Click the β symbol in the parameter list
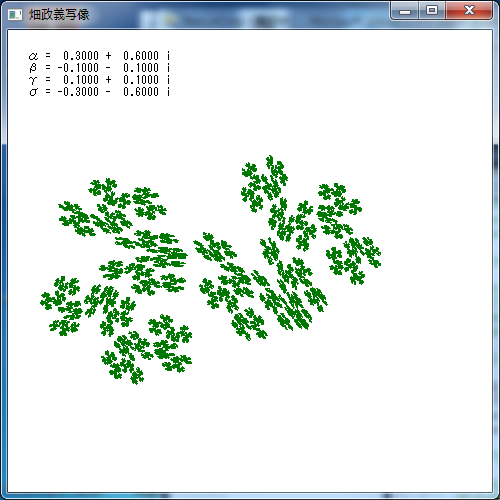 tap(33, 68)
